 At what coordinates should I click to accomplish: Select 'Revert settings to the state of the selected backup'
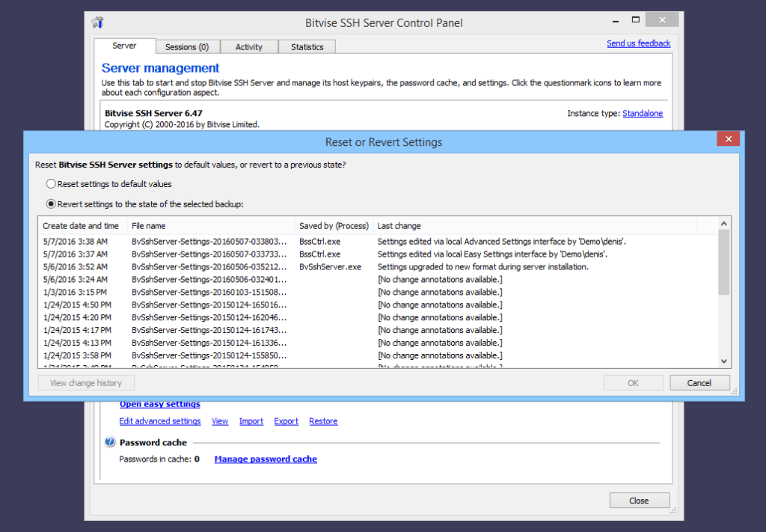point(51,203)
